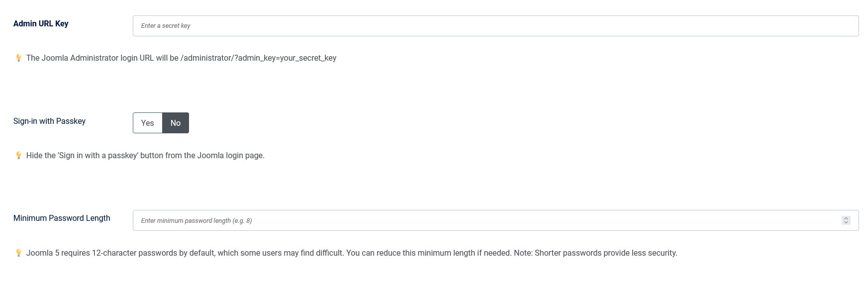Increase the minimum password length with the up arrow
Image resolution: width=868 pixels, height=289 pixels.
pyautogui.click(x=846, y=218)
